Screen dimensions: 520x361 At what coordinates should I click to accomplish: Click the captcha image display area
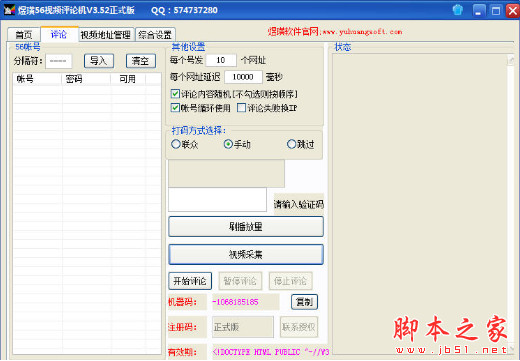click(226, 173)
